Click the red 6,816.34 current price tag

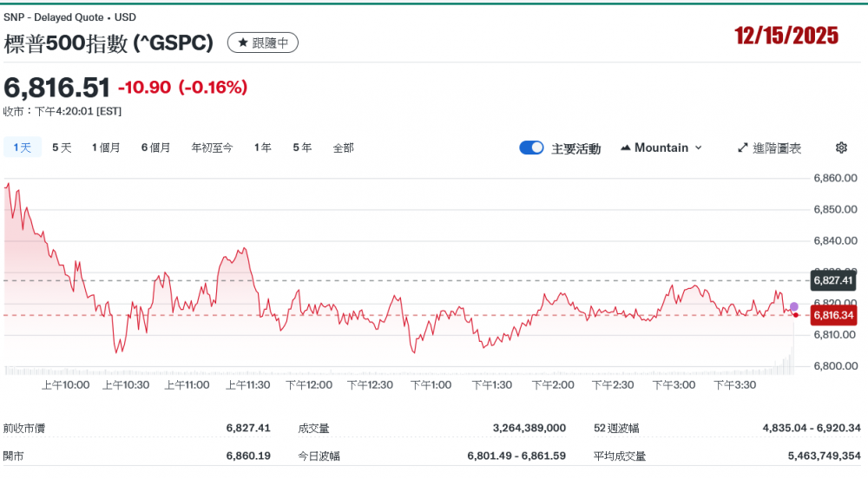833,315
